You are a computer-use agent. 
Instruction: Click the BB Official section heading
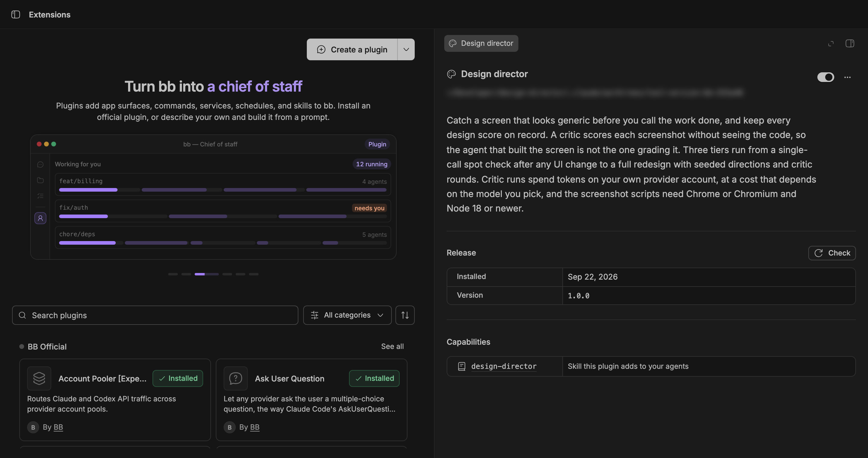tap(47, 347)
